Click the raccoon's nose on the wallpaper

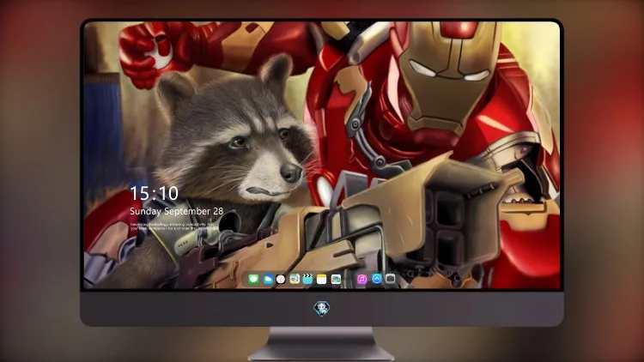click(291, 172)
